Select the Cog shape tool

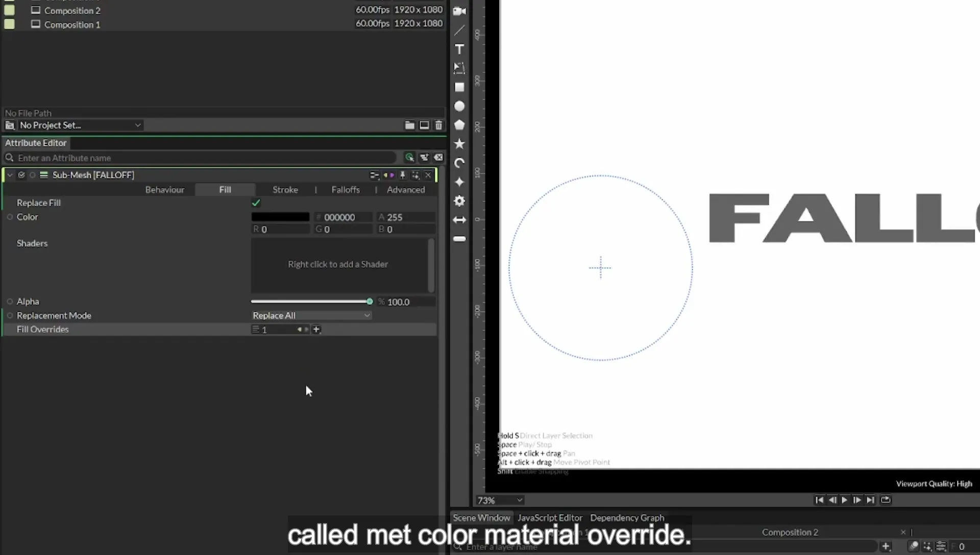(459, 201)
